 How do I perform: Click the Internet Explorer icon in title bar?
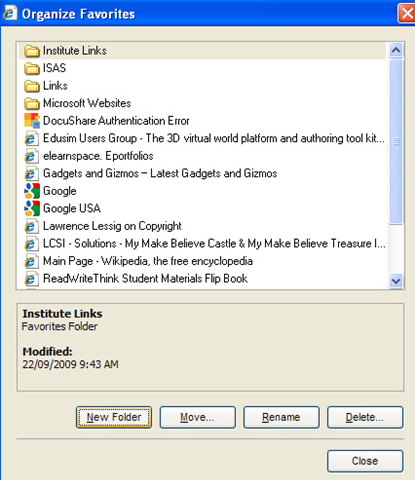point(10,13)
